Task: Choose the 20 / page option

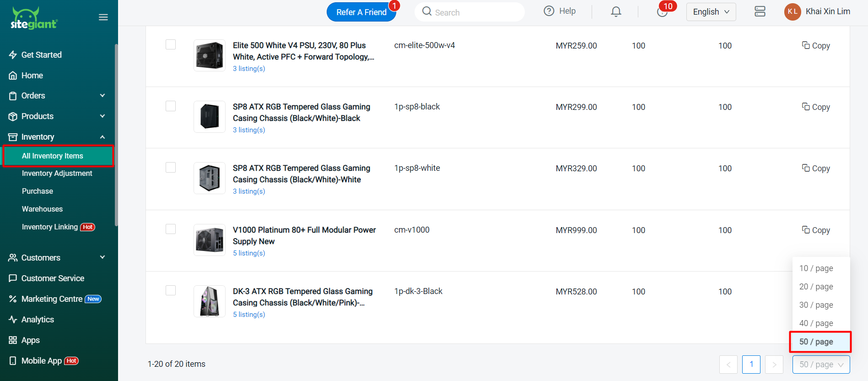Action: [x=816, y=287]
